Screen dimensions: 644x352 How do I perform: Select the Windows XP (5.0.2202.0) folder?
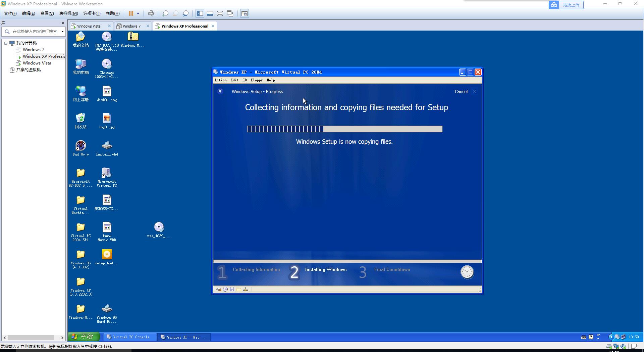pos(80,287)
